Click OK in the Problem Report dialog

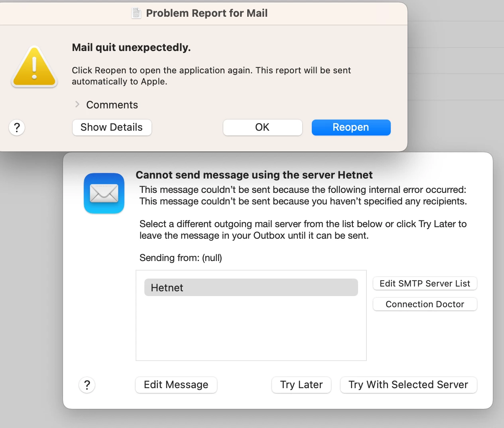[262, 128]
